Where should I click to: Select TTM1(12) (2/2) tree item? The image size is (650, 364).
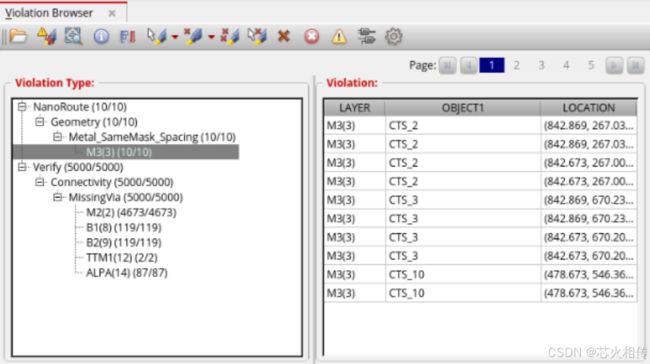pyautogui.click(x=121, y=257)
